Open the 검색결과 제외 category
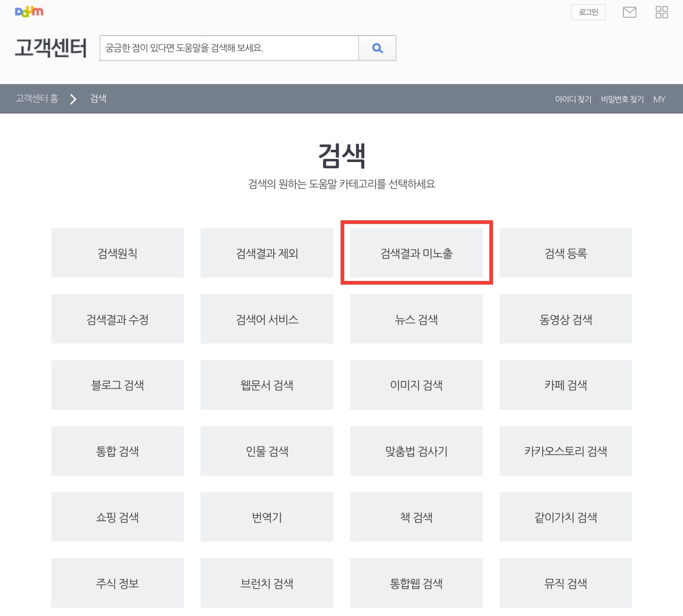Image resolution: width=683 pixels, height=616 pixels. point(267,252)
